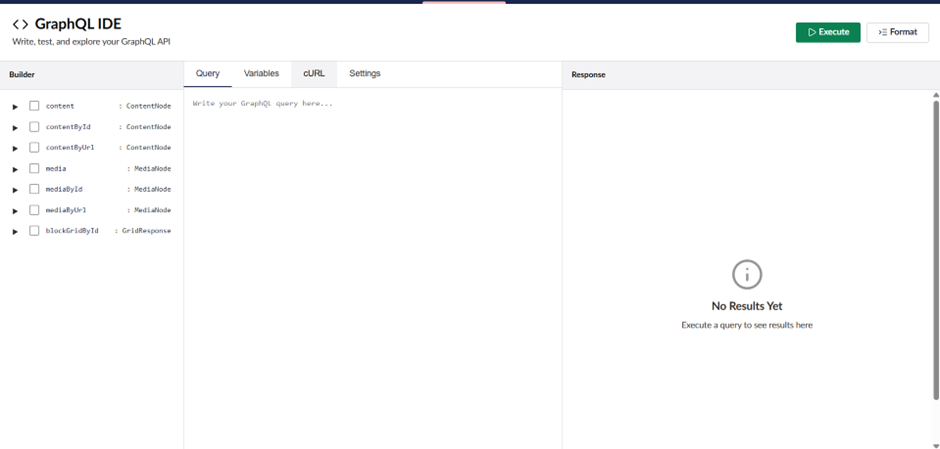This screenshot has width=940, height=449.
Task: Click the Format button
Action: pyautogui.click(x=897, y=32)
